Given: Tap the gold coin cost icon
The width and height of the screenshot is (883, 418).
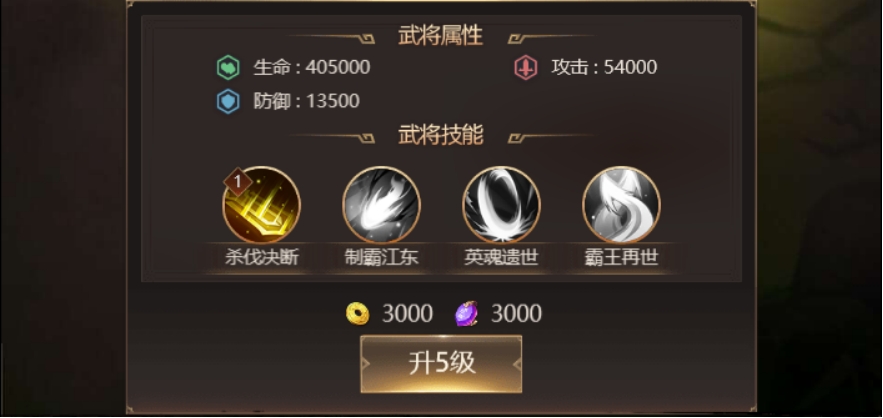Looking at the screenshot, I should [358, 314].
